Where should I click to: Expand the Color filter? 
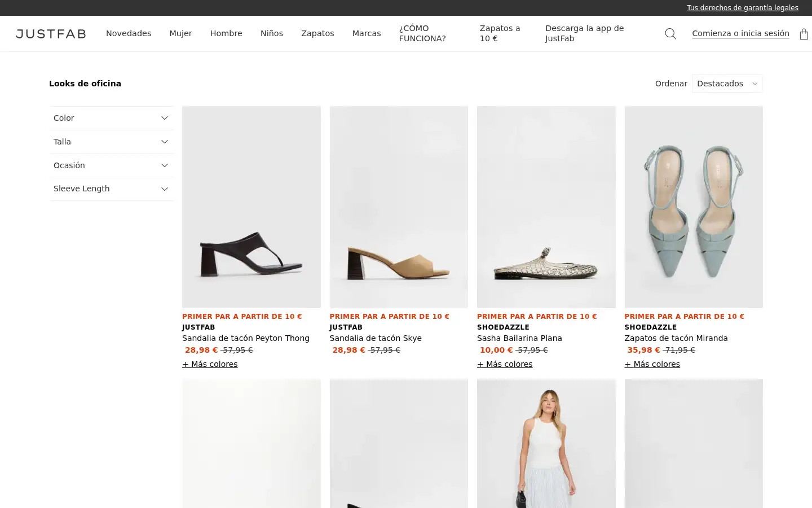coord(111,118)
